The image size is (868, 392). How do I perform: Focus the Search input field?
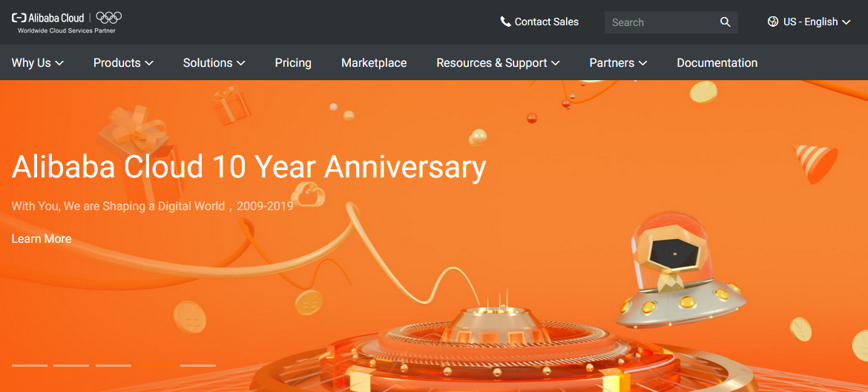(x=662, y=22)
